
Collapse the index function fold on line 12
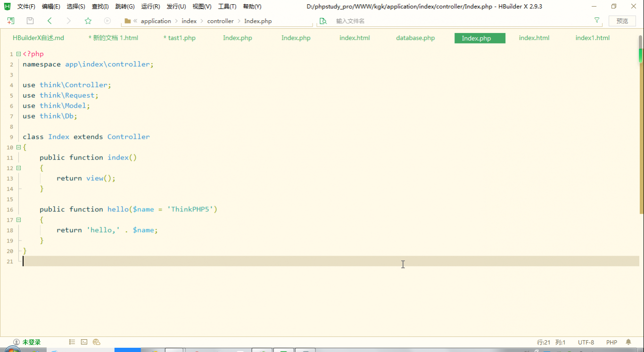coord(18,168)
